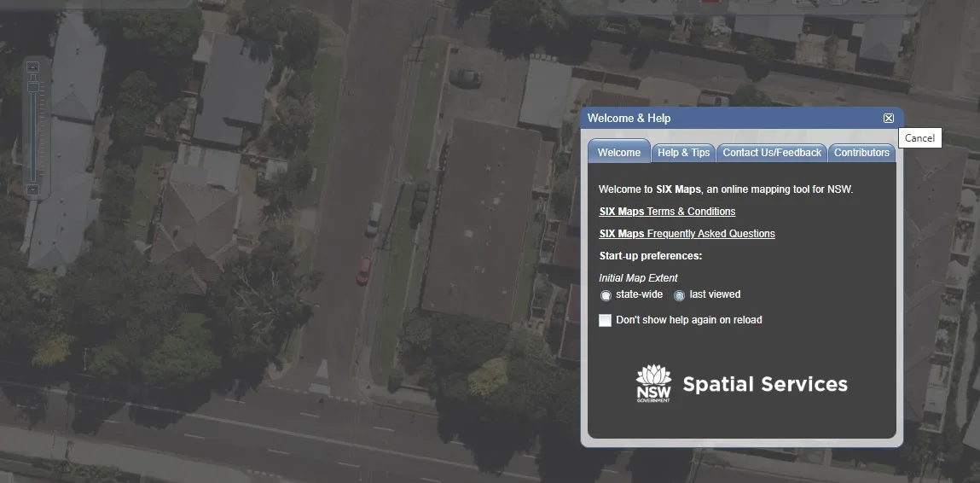Open SIX Maps Terms & Conditions link
Screen dimensions: 980x483
[x=667, y=212]
